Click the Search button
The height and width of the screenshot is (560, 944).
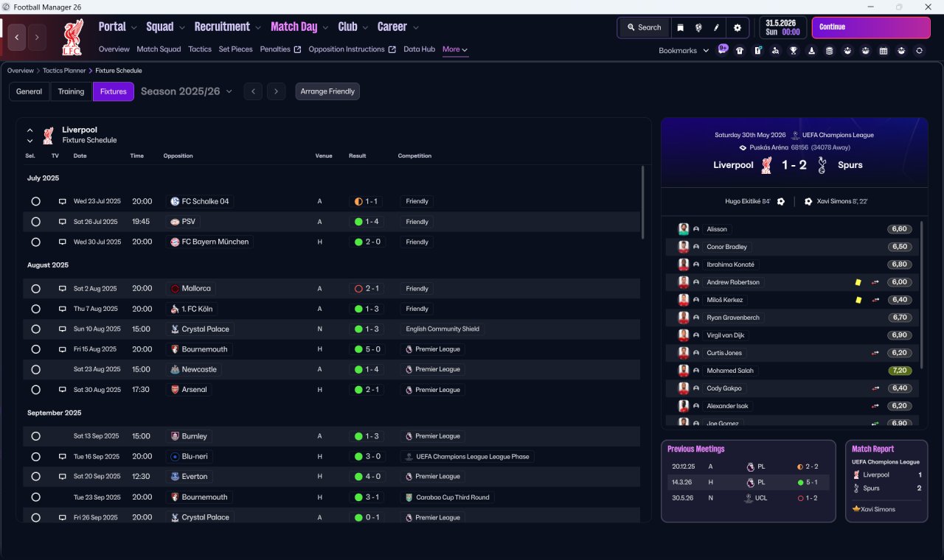click(x=644, y=27)
